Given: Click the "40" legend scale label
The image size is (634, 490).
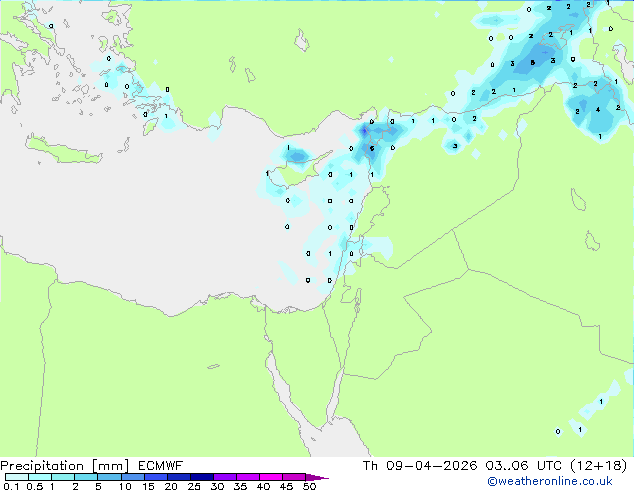Looking at the screenshot, I should point(263,486).
